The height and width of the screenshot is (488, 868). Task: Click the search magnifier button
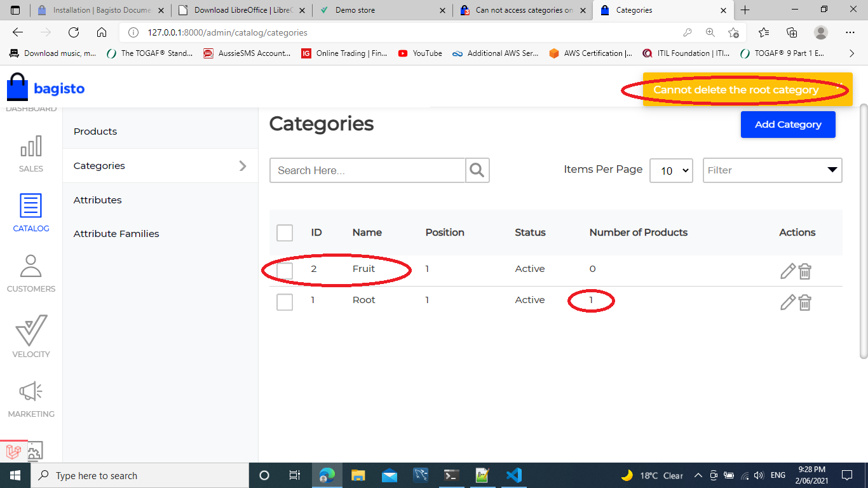click(x=477, y=170)
